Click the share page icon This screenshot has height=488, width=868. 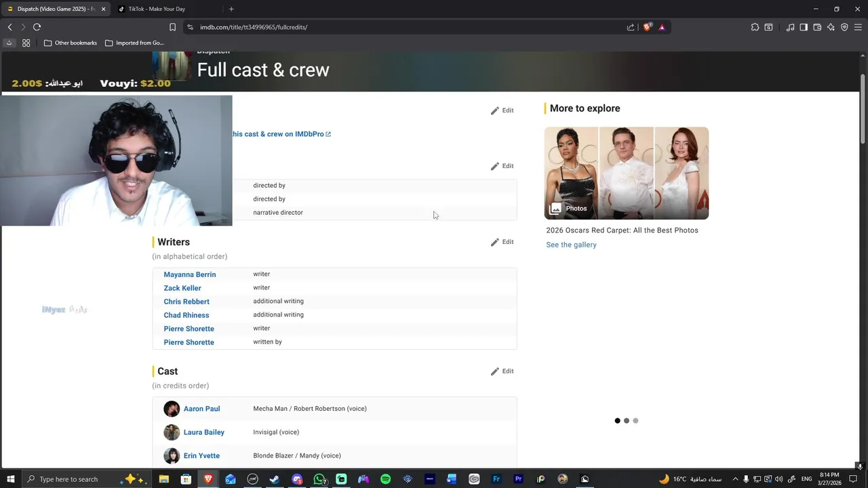tap(631, 27)
